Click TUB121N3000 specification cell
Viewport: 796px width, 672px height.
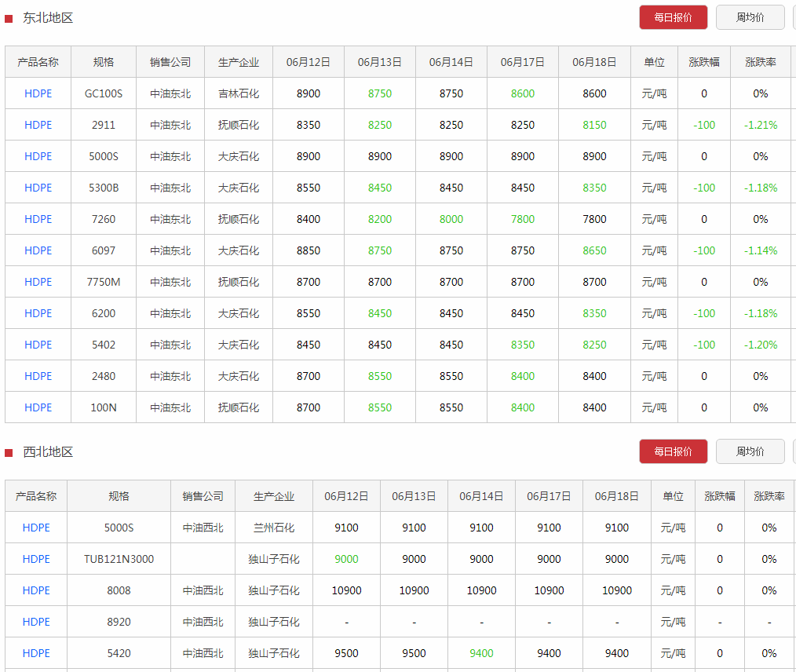119,559
